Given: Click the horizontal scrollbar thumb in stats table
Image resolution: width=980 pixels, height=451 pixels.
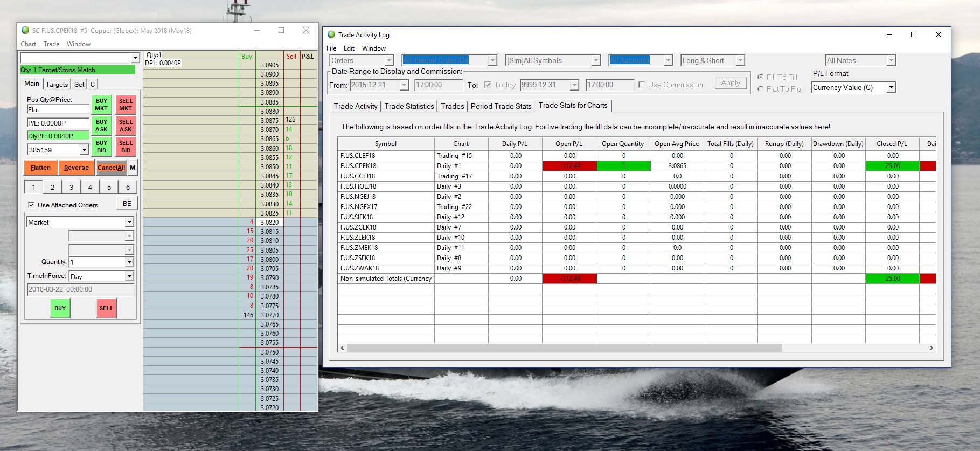Looking at the screenshot, I should (x=564, y=348).
